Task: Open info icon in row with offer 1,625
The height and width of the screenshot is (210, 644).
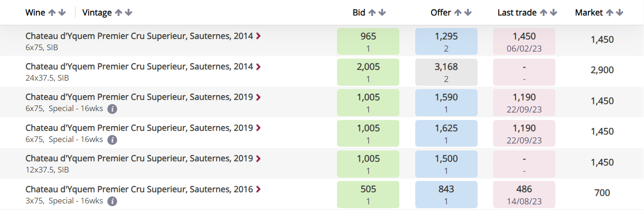Action: 112,140
